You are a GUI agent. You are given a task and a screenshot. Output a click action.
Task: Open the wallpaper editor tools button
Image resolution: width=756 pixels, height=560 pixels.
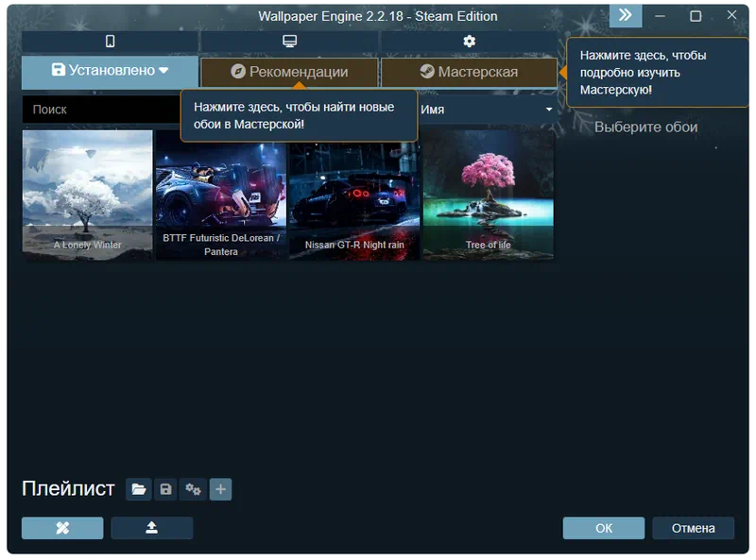pos(62,528)
